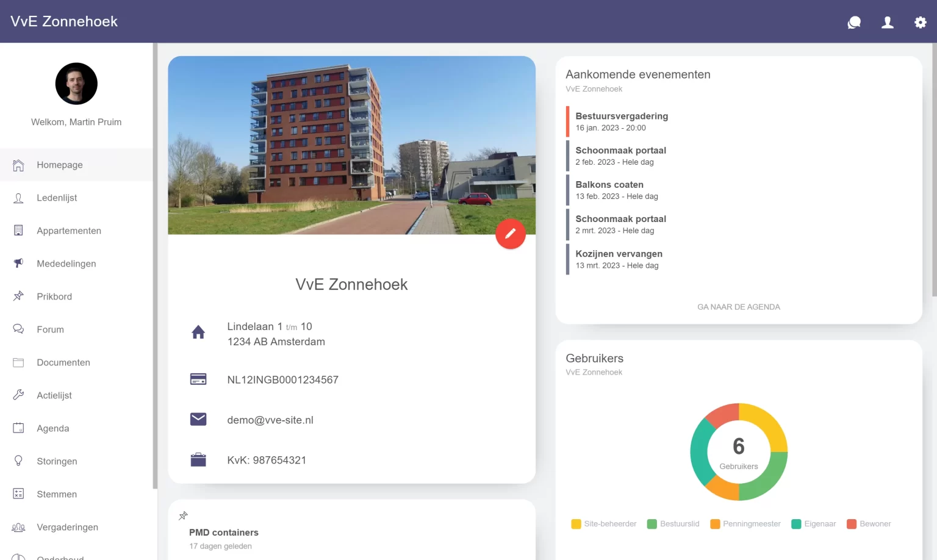
Task: Select the Appartementen building icon
Action: click(x=18, y=231)
